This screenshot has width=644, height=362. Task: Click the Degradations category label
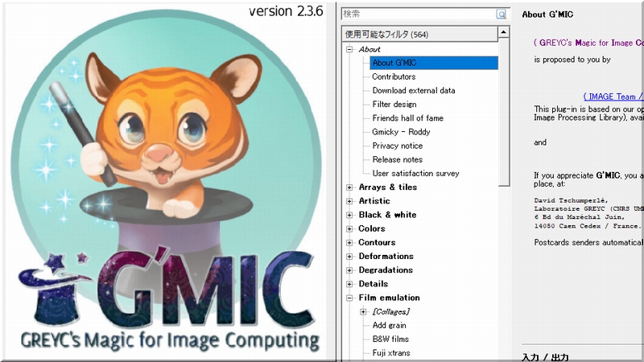tap(386, 270)
